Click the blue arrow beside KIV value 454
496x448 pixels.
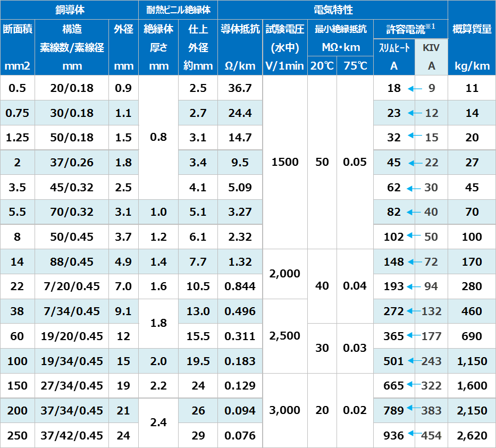[413, 435]
